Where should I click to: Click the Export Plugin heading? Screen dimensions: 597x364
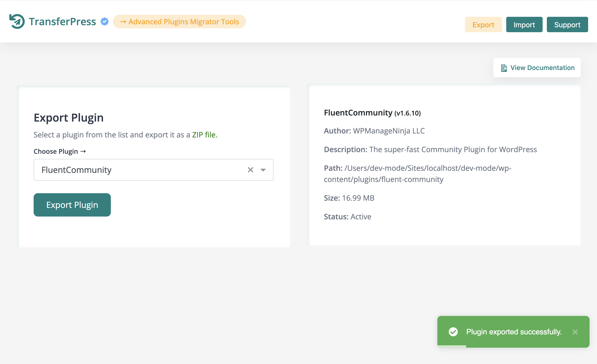click(69, 118)
